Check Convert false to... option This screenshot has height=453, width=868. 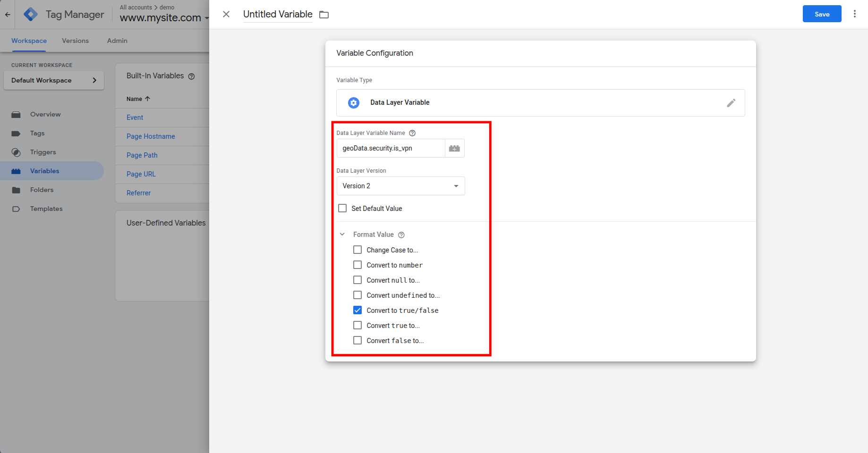357,340
